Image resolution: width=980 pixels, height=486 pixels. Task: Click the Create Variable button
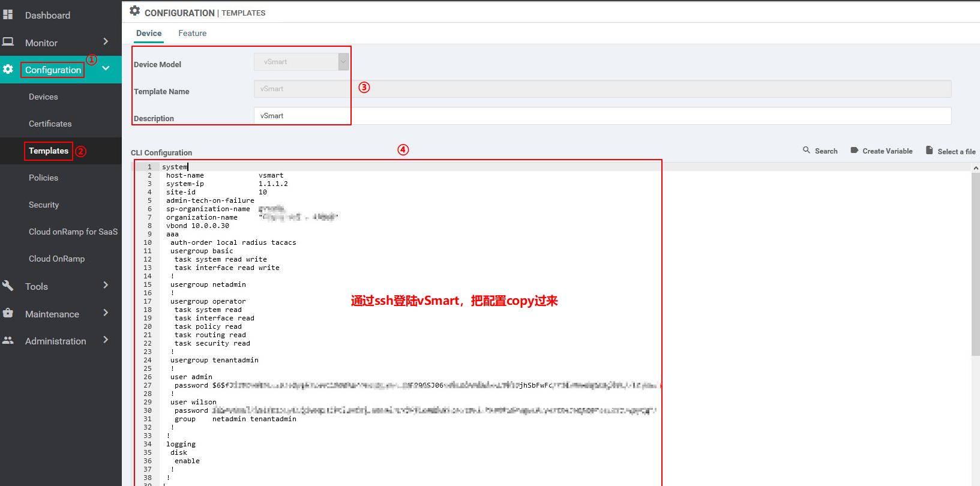(x=882, y=151)
